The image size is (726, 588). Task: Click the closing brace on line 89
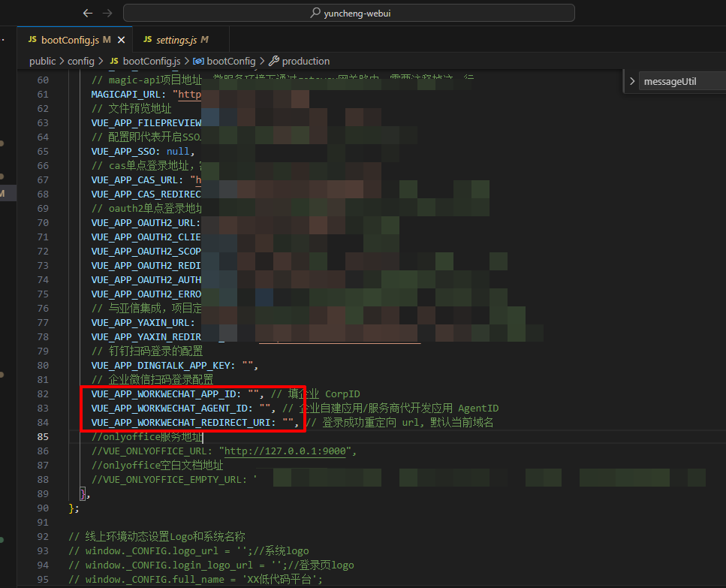(x=83, y=493)
